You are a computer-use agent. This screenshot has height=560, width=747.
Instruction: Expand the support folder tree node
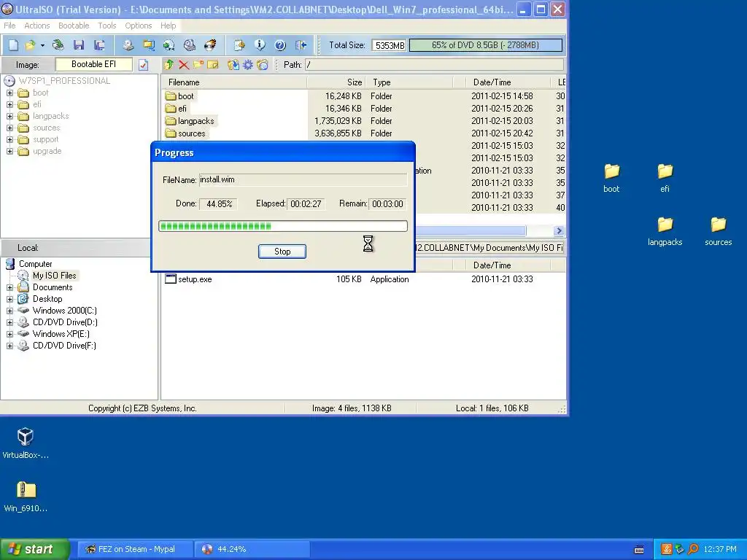pos(9,139)
